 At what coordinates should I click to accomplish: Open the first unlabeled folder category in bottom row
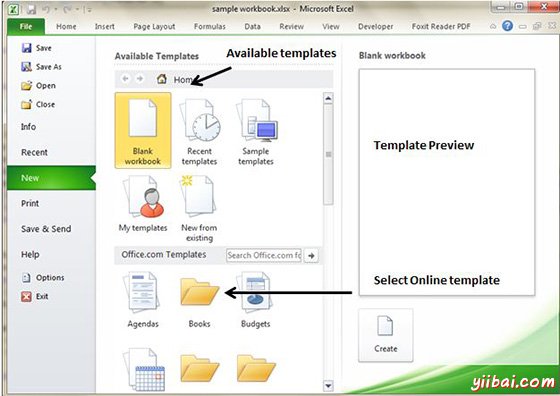tap(199, 369)
